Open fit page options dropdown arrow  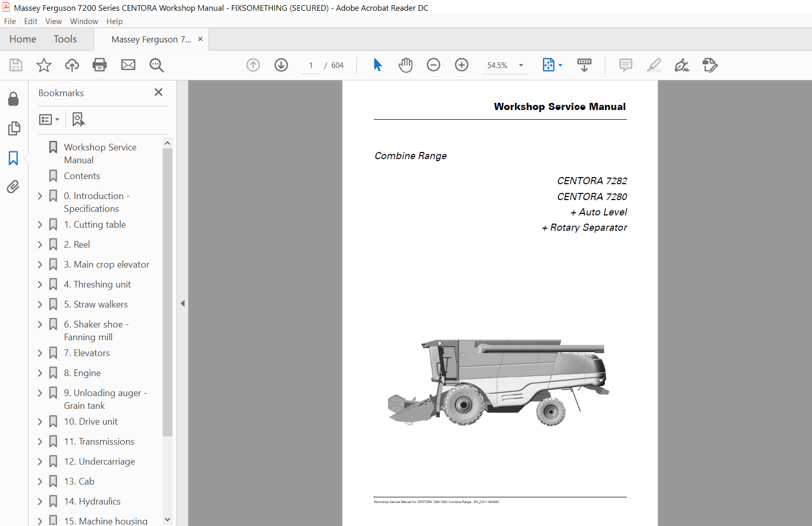tap(560, 65)
